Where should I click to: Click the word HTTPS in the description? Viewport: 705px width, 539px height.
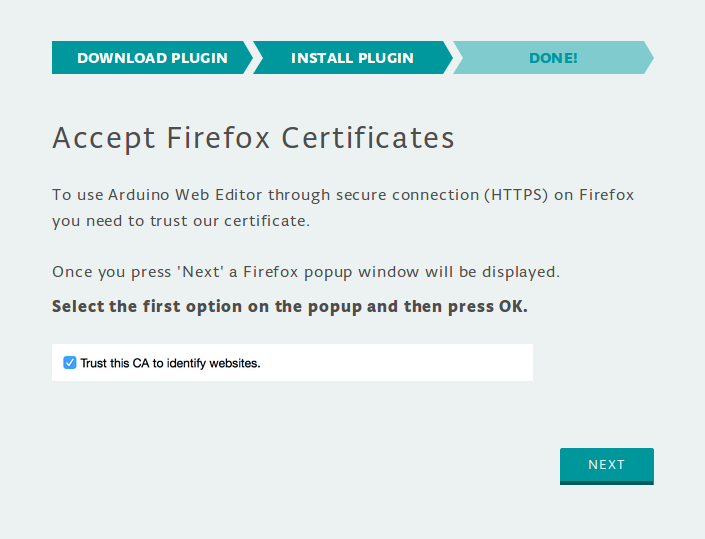point(517,195)
